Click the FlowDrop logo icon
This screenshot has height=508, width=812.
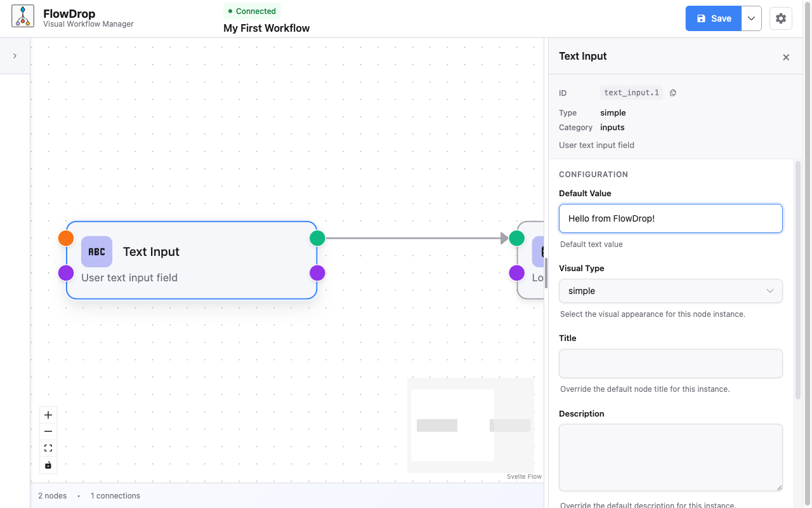[x=22, y=17]
